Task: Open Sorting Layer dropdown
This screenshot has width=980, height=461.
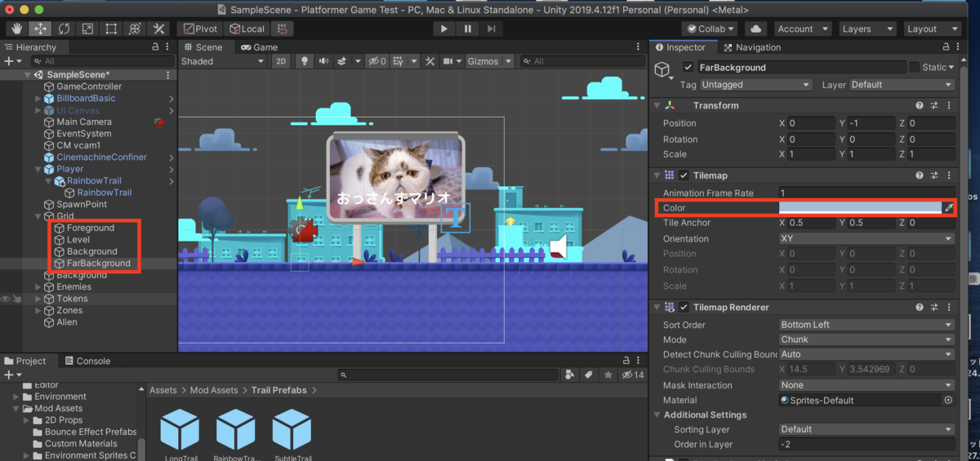Action: [x=866, y=429]
